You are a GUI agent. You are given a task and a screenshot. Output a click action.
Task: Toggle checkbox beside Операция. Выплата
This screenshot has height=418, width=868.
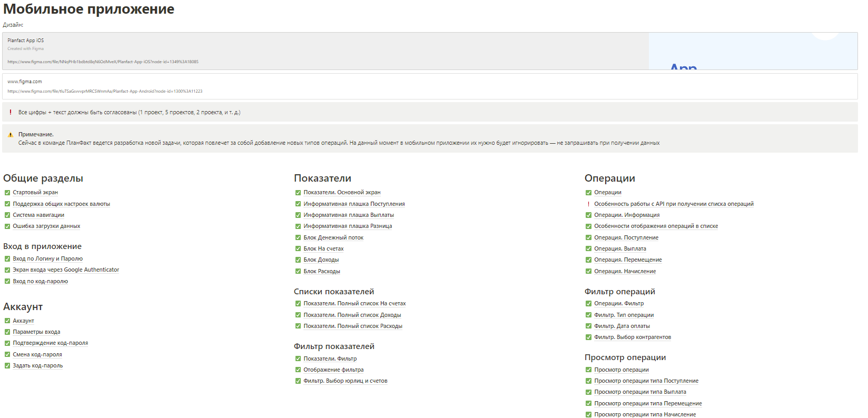tap(589, 249)
